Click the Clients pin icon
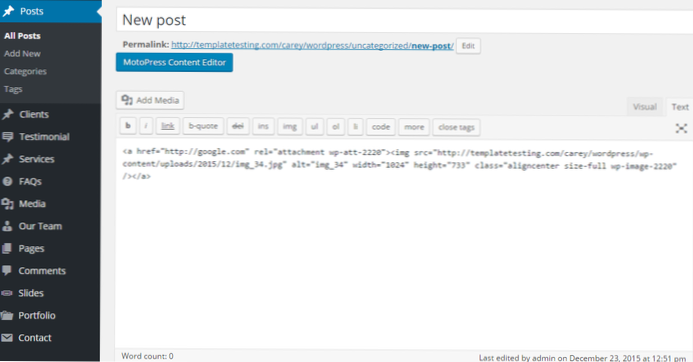The width and height of the screenshot is (693, 362). click(8, 114)
